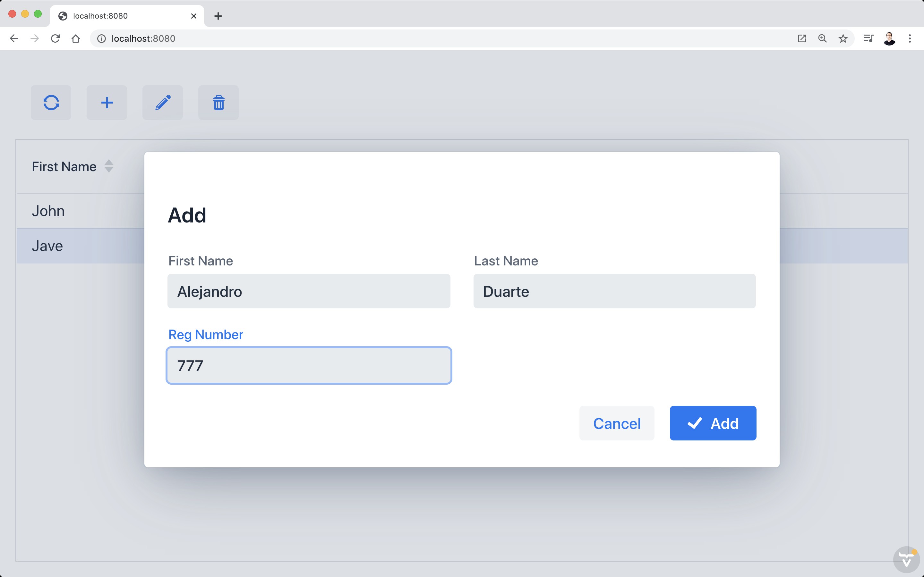
Task: Bookmark the page with the star icon
Action: pos(843,38)
